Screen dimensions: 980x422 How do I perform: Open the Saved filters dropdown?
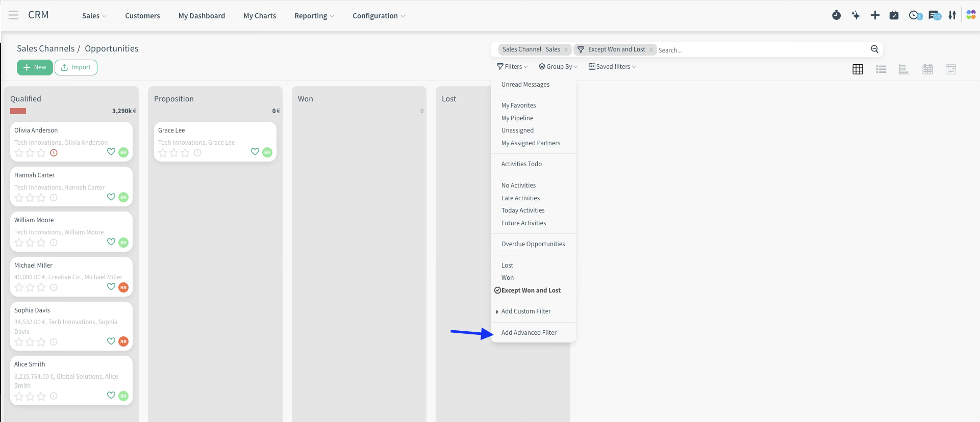pyautogui.click(x=612, y=67)
